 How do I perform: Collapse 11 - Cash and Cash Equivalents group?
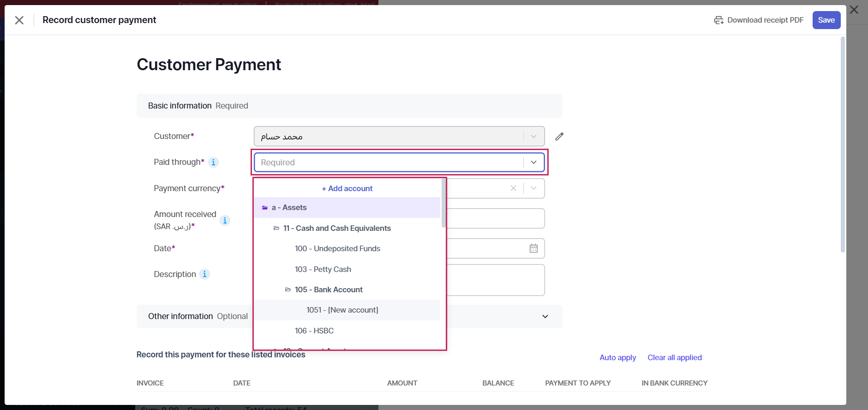(276, 229)
